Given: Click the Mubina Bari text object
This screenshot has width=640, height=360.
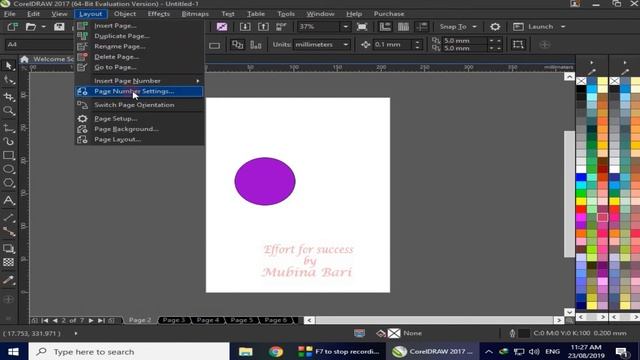Looking at the screenshot, I should 307,272.
